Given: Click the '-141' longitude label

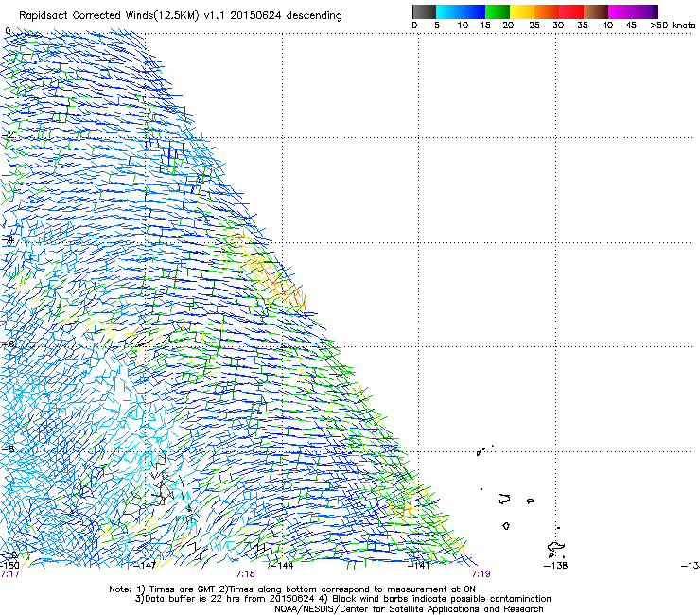Looking at the screenshot, I should coord(419,566).
